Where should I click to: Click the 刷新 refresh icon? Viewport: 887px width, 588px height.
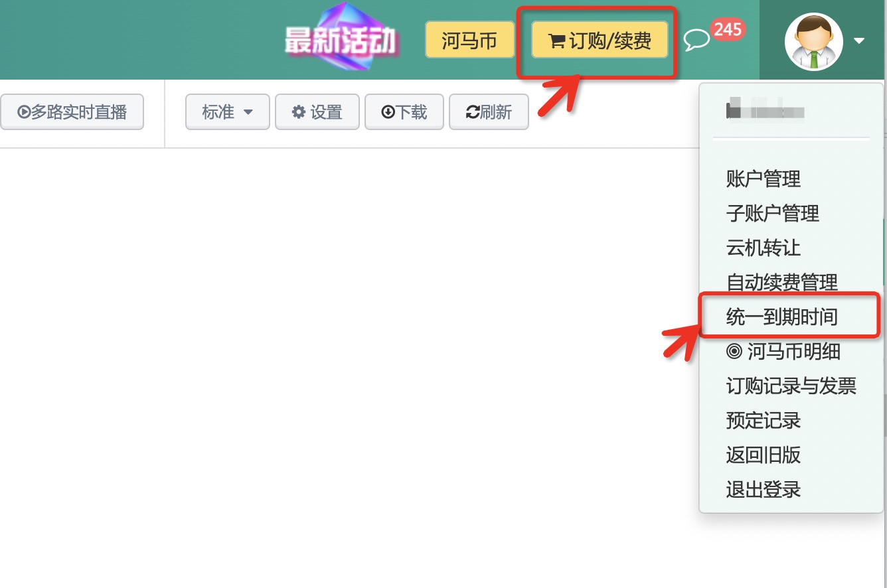click(474, 111)
